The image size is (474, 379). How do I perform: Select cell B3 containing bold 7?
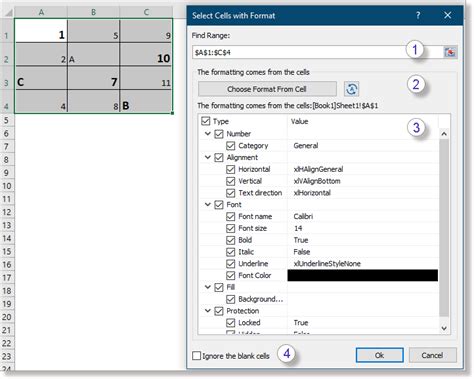(x=94, y=78)
